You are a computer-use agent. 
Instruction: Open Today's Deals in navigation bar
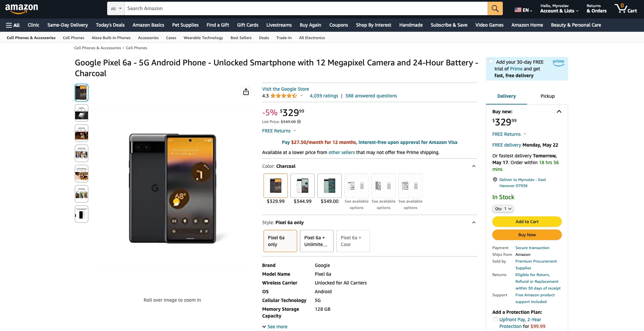click(110, 25)
